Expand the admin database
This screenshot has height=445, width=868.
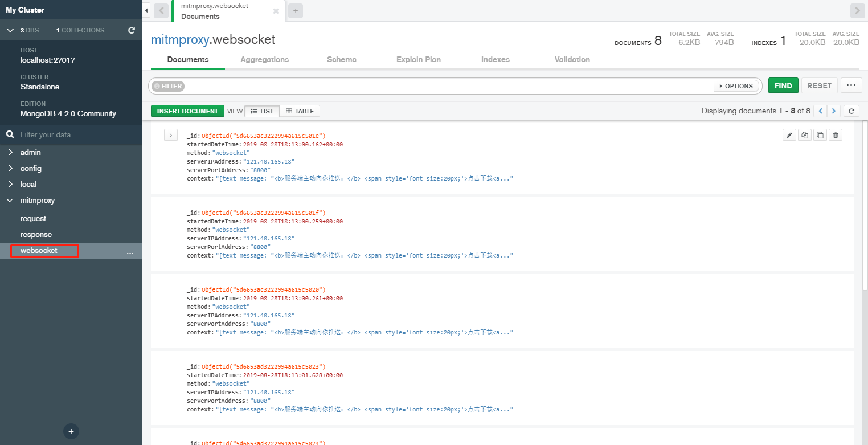10,153
